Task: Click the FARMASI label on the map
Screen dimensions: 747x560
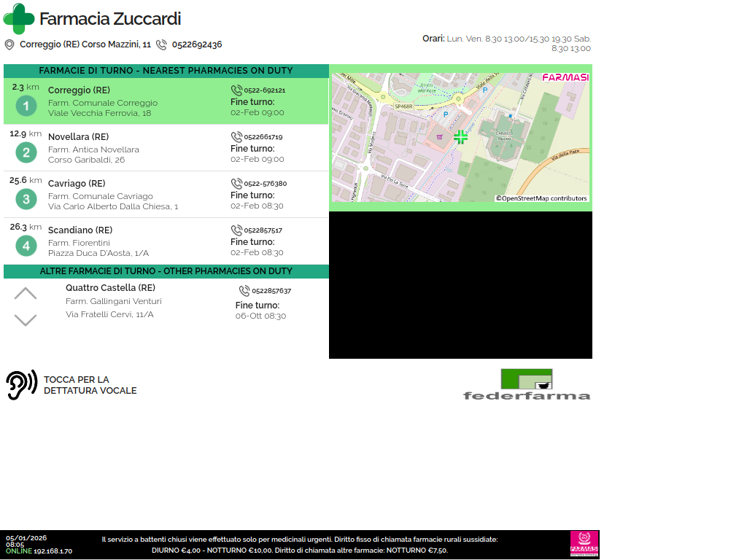Action: point(565,77)
